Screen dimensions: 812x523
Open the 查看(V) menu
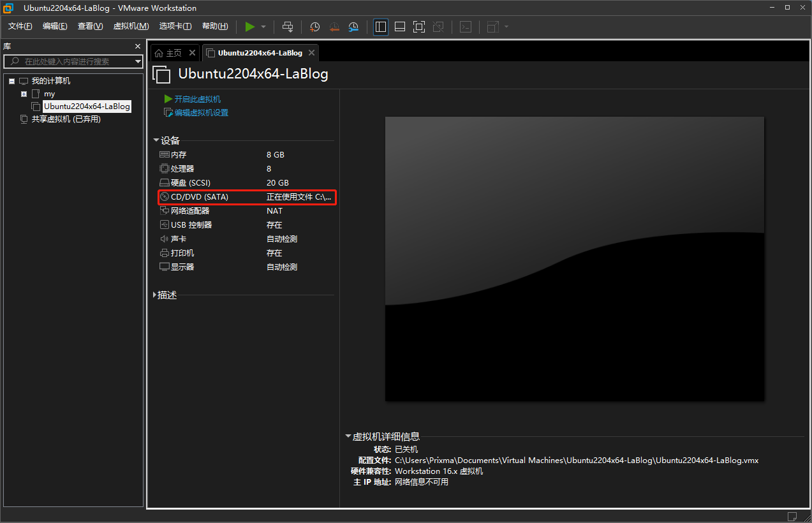(90, 26)
